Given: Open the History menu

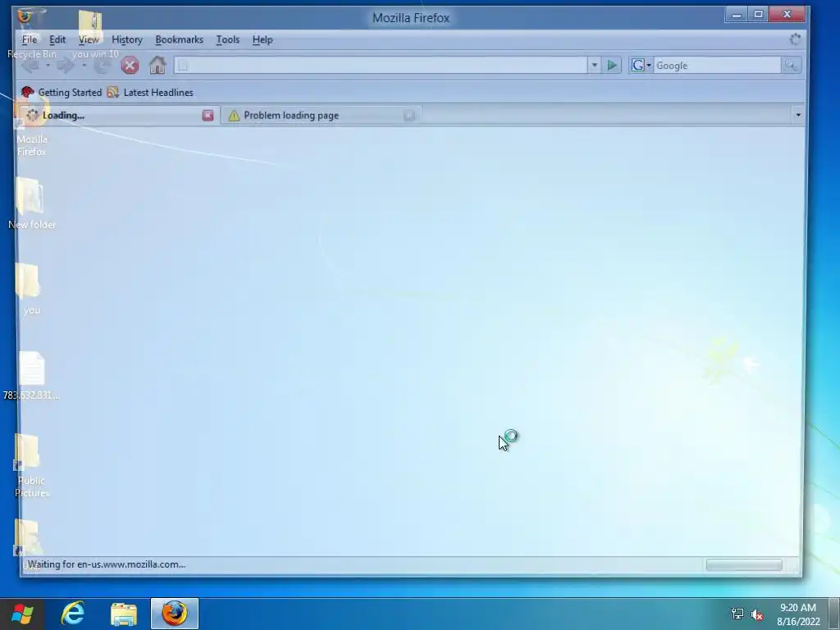Looking at the screenshot, I should pos(127,39).
